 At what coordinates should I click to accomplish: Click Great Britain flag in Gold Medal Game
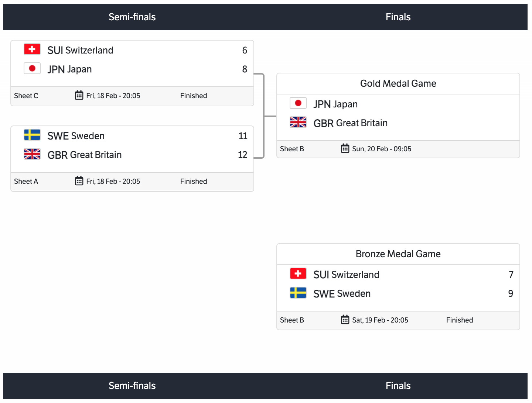click(x=298, y=123)
